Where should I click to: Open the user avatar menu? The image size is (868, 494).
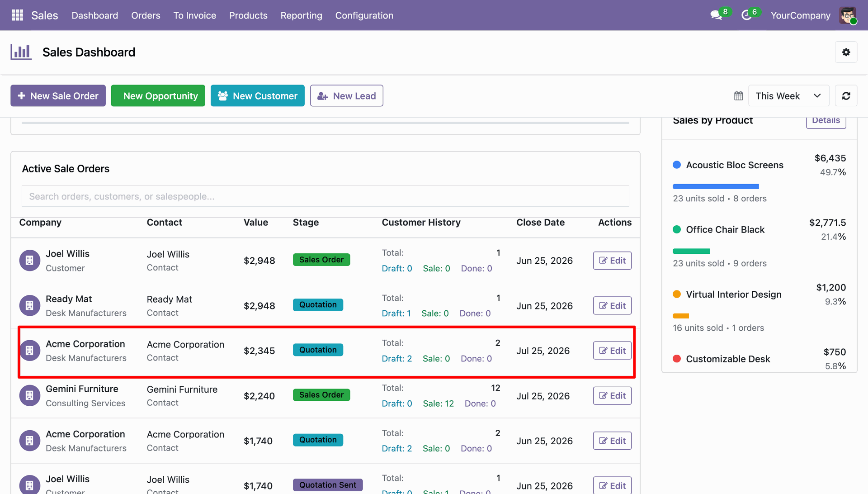[848, 15]
